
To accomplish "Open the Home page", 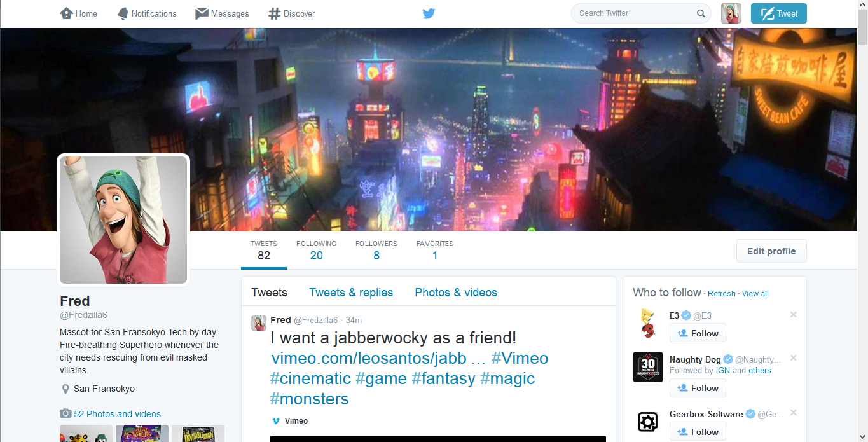I will (x=79, y=13).
